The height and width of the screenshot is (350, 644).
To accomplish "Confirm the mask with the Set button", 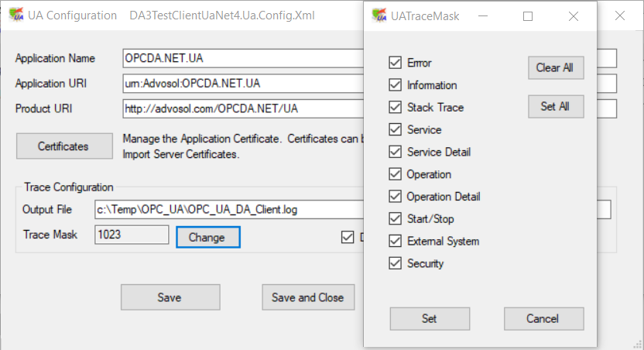I will click(429, 318).
